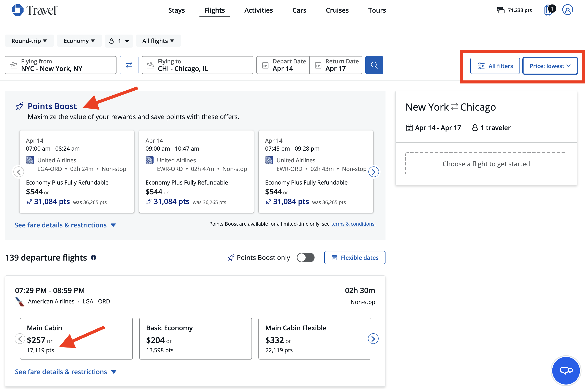Open the chat support bubble
588x389 pixels.
click(566, 370)
